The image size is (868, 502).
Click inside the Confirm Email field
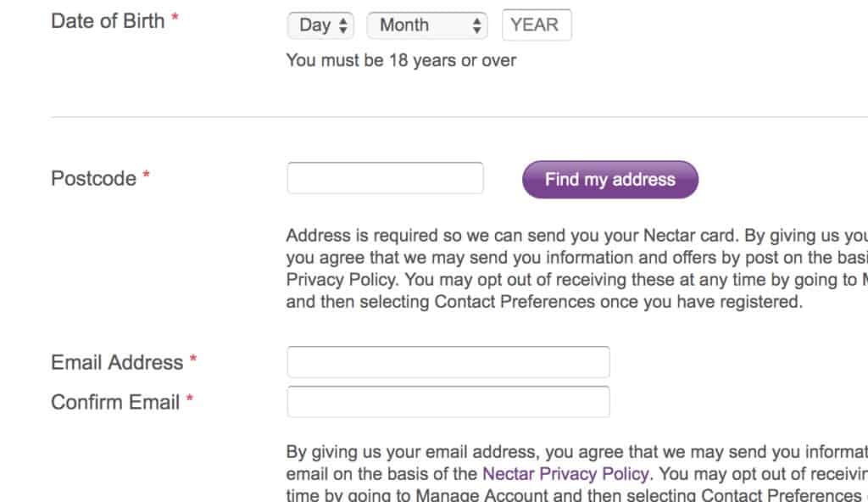[448, 400]
